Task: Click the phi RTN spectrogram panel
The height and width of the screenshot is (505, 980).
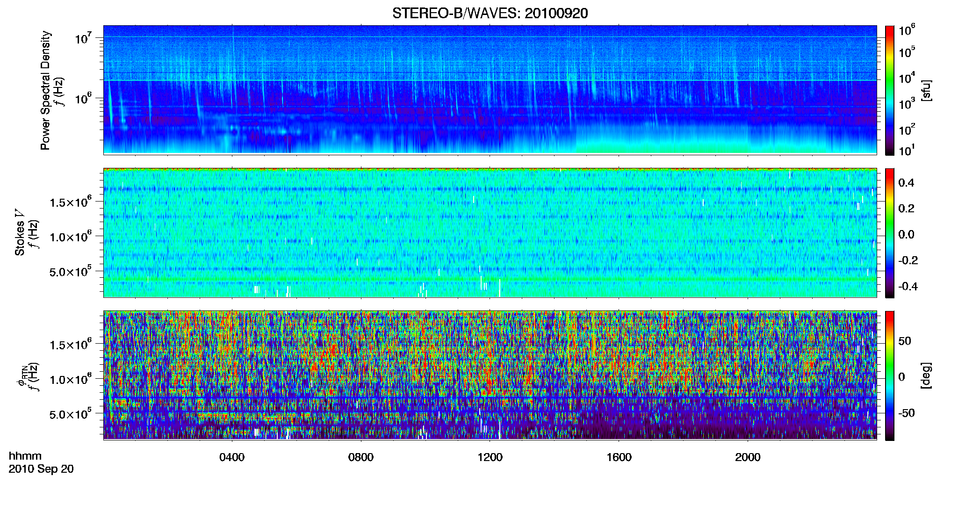Action: tap(490, 375)
